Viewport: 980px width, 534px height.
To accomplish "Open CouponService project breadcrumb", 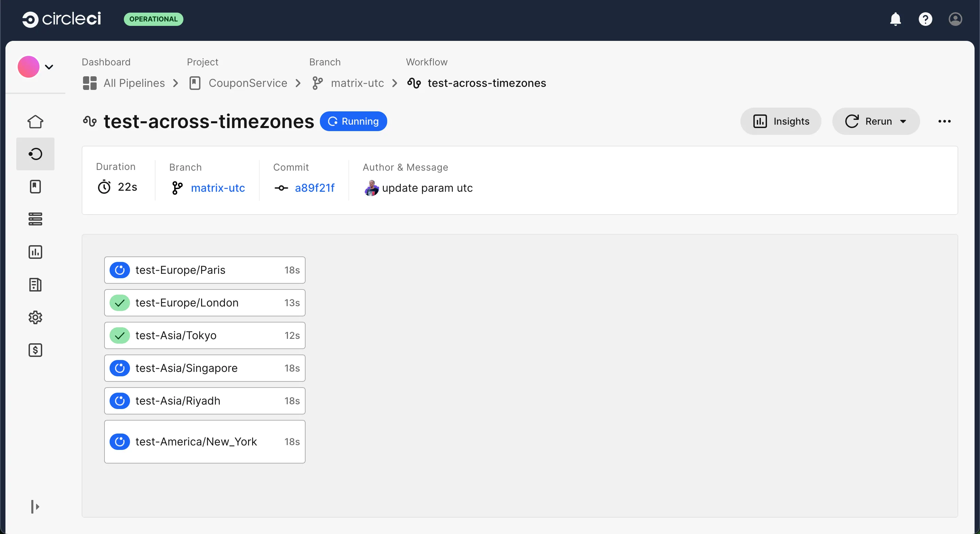I will (248, 83).
